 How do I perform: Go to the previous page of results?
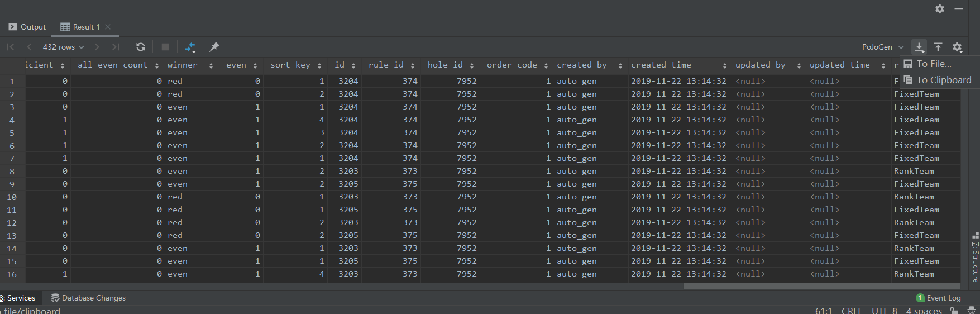pos(29,47)
